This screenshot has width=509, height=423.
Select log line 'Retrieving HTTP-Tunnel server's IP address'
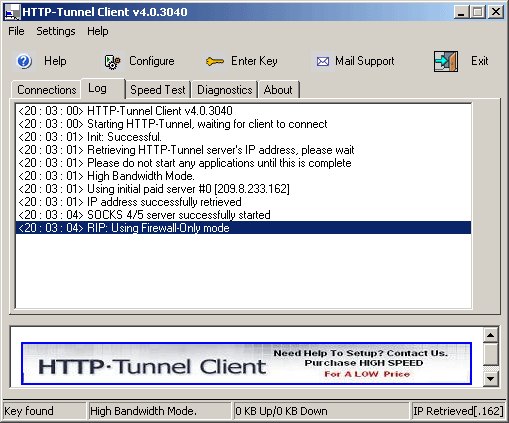click(x=243, y=150)
